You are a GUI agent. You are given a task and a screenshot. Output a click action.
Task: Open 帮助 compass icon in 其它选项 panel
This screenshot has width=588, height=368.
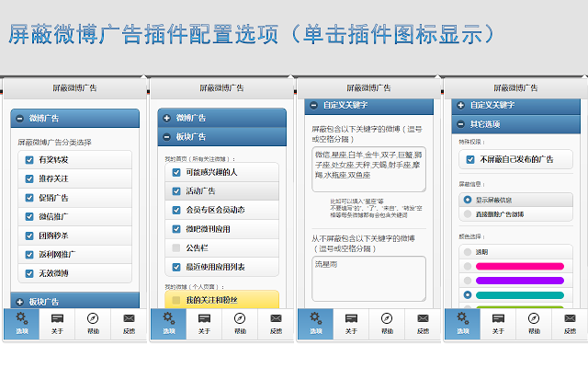coord(534,318)
